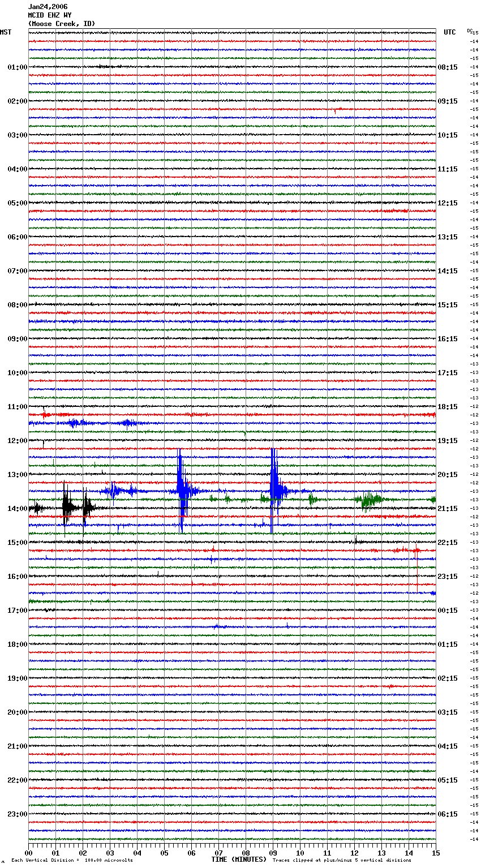Click the 21:00 MST hour label
The image size is (481, 868).
pos(18,746)
